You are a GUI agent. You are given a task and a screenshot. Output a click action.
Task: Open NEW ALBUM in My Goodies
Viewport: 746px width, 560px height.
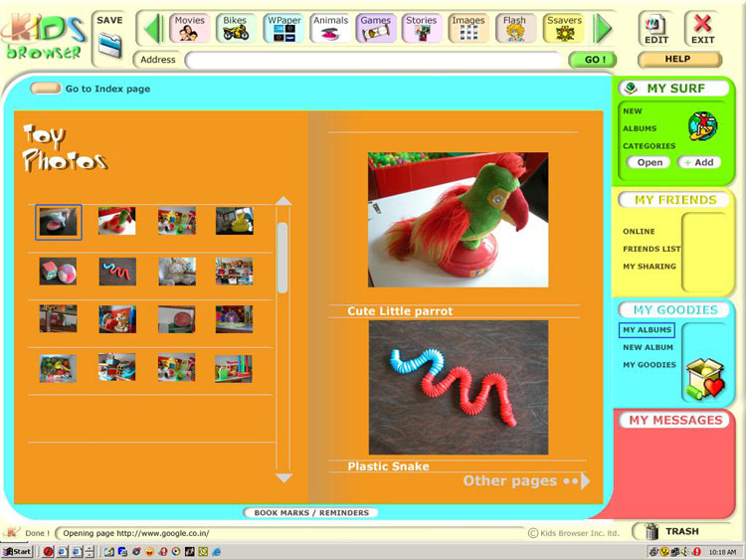[648, 347]
